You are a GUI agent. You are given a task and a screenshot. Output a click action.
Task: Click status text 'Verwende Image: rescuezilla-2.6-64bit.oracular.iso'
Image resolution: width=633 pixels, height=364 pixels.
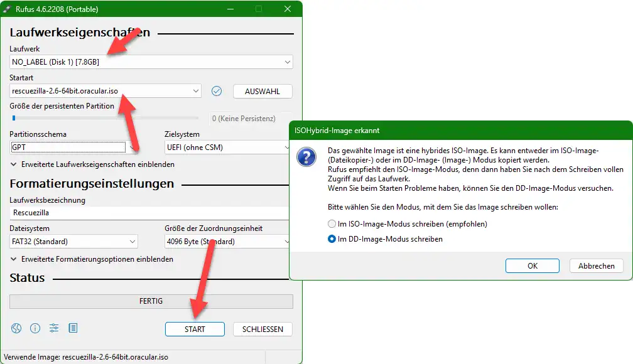pyautogui.click(x=86, y=357)
